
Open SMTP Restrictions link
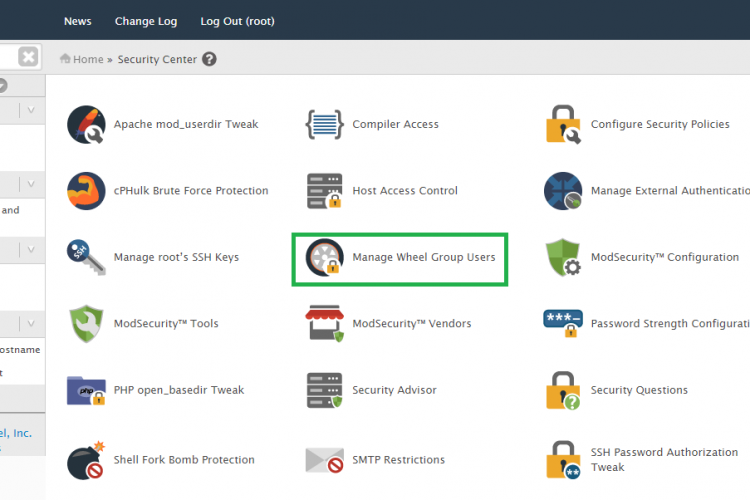click(398, 460)
